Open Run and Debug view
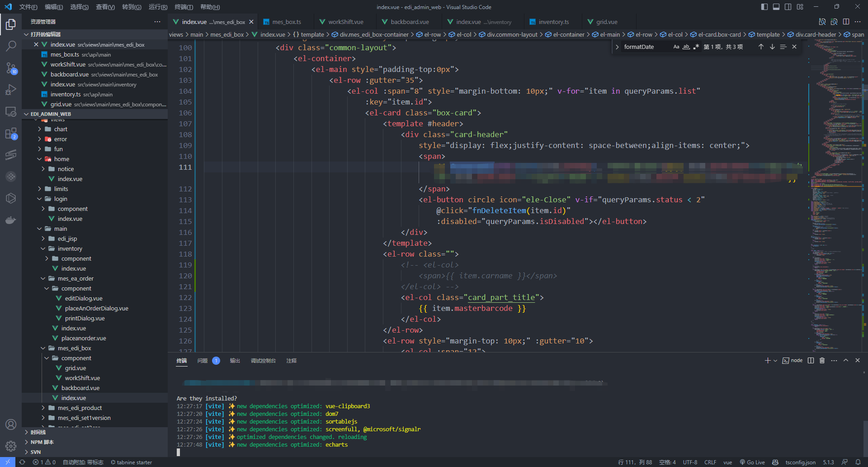This screenshot has height=467, width=868. [11, 90]
